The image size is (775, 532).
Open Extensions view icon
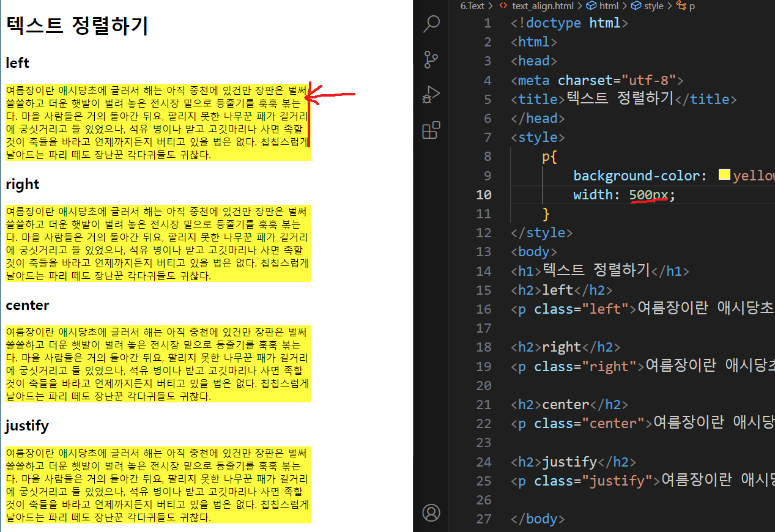(x=431, y=130)
